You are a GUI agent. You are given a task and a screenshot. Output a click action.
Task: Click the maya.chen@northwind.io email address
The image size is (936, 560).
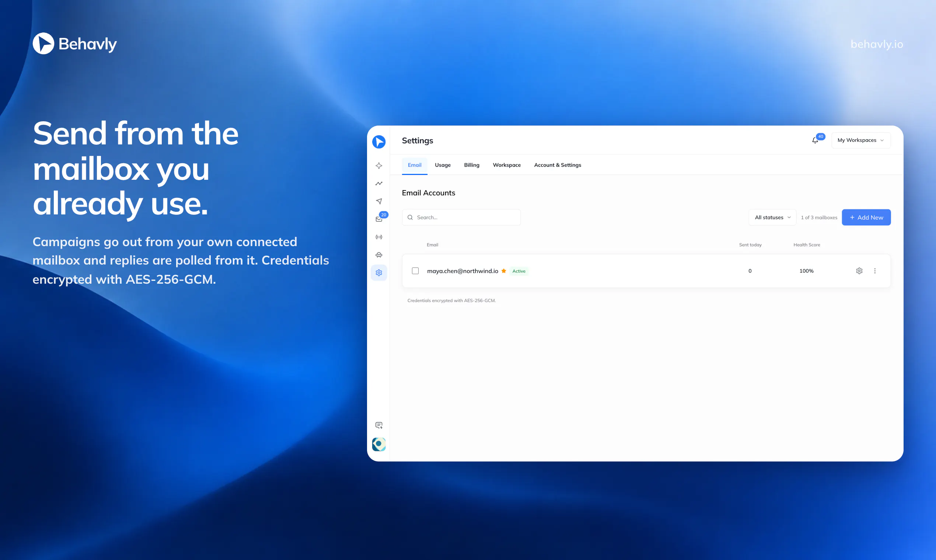pyautogui.click(x=462, y=271)
